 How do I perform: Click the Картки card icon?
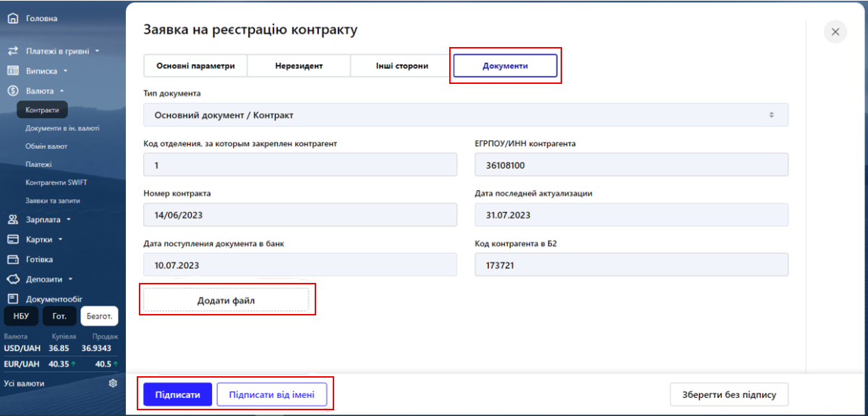[x=12, y=239]
